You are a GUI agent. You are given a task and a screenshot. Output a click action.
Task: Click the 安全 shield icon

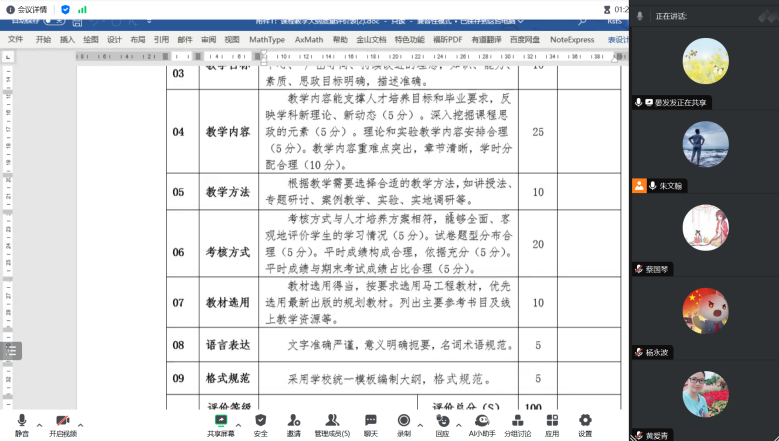(260, 421)
